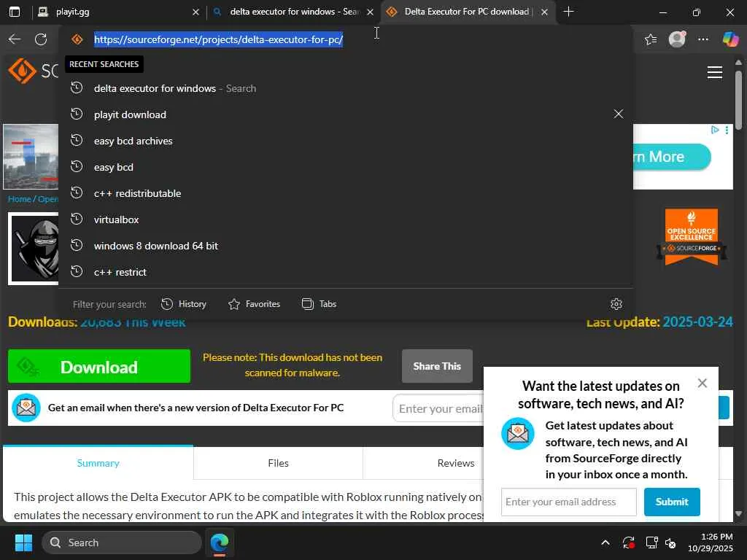This screenshot has width=747, height=560.
Task: Click the city ad image on left
Action: coord(31,157)
